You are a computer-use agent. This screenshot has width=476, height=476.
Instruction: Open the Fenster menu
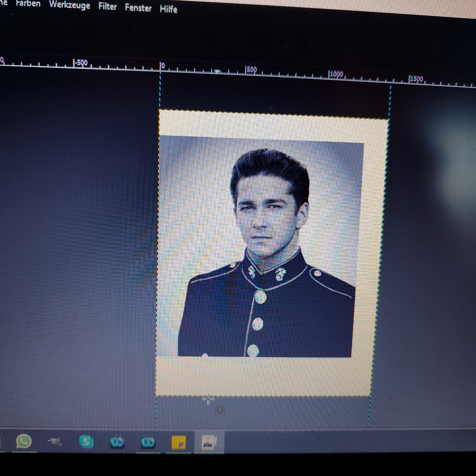(x=138, y=8)
